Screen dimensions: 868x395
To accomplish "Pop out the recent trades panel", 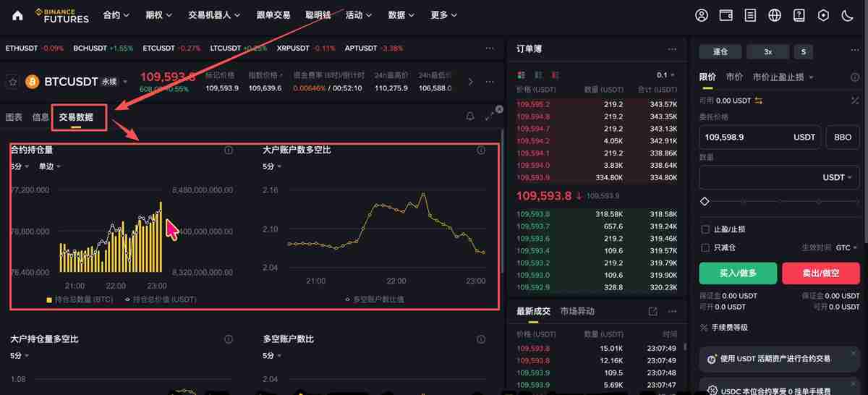I will pos(652,312).
